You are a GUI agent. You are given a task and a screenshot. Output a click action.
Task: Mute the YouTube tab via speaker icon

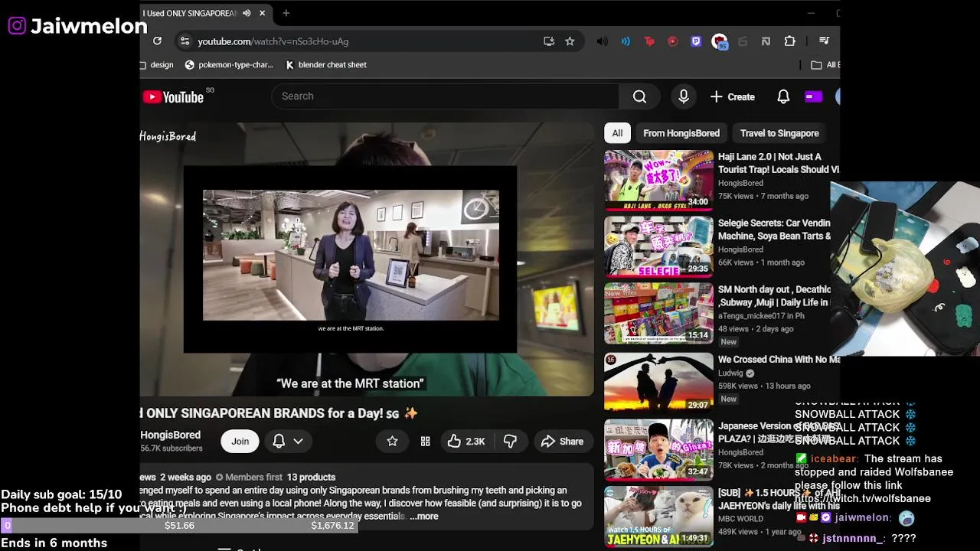[x=247, y=13]
